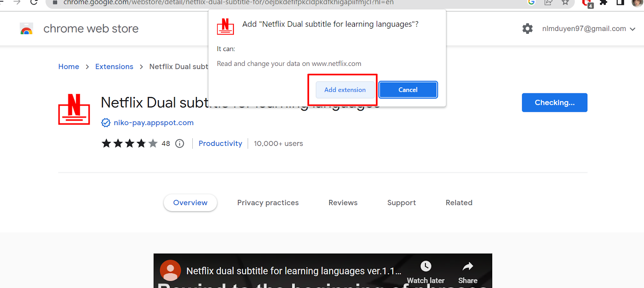Image resolution: width=644 pixels, height=288 pixels.
Task: Click the Add extension button
Action: coord(345,90)
